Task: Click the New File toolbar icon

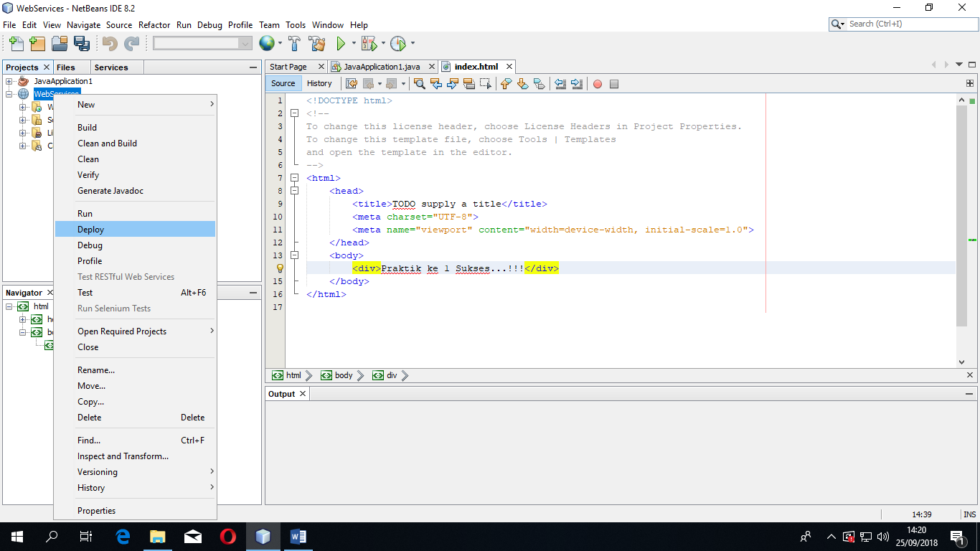Action: (x=16, y=44)
